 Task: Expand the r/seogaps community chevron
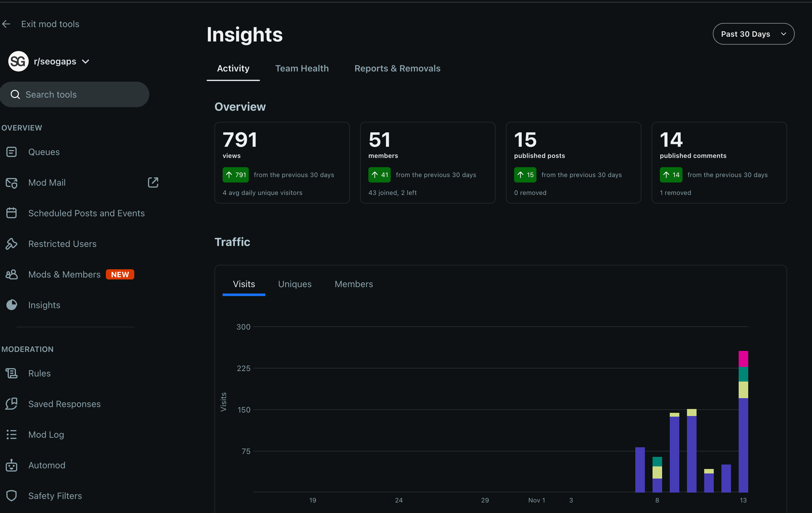click(x=86, y=61)
